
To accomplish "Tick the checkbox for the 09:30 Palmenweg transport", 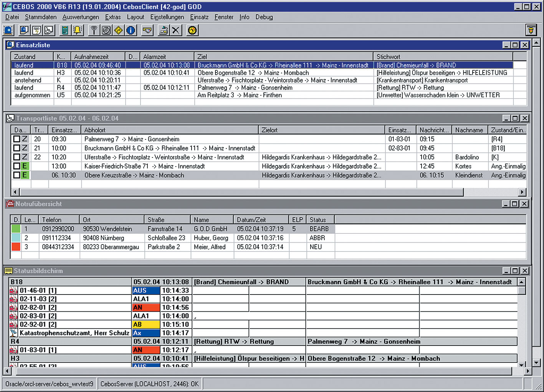I will [x=17, y=139].
